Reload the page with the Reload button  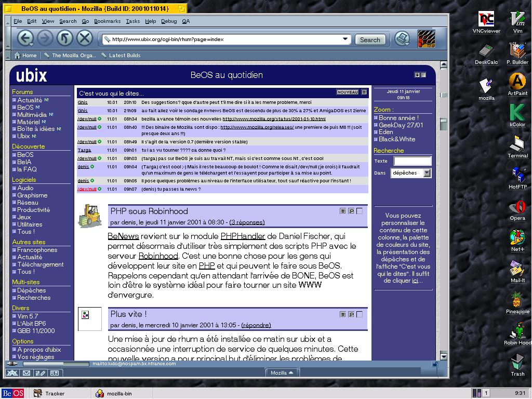pos(65,38)
